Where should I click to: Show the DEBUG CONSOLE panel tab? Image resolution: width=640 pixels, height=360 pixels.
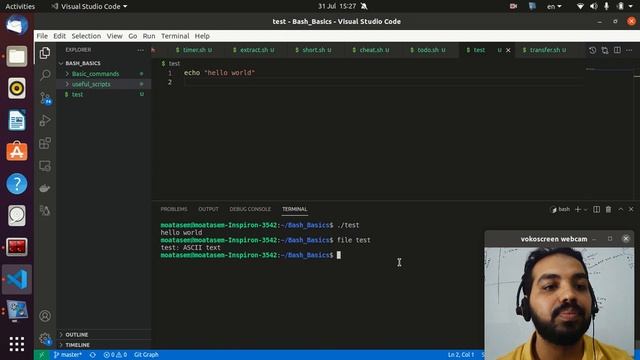(x=250, y=209)
